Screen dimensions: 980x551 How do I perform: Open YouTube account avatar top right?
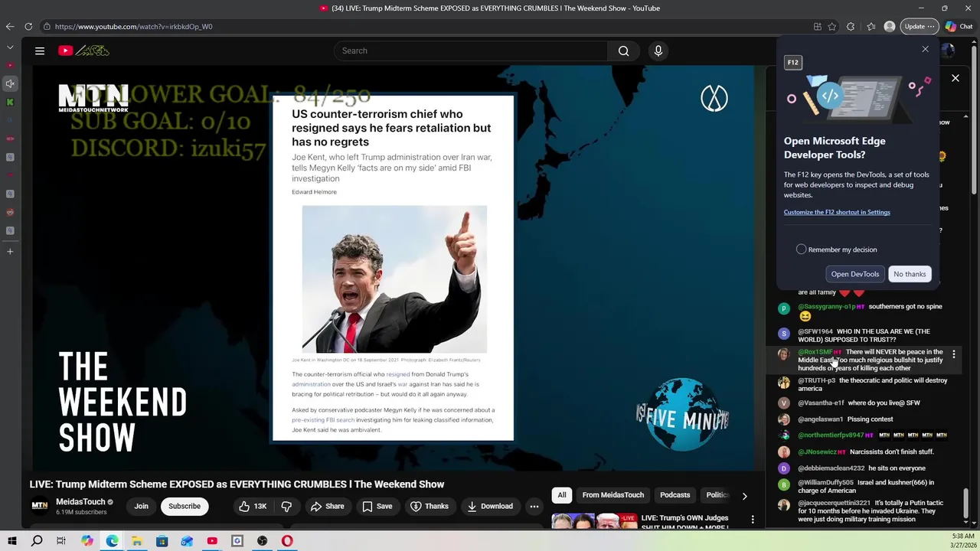click(x=948, y=51)
